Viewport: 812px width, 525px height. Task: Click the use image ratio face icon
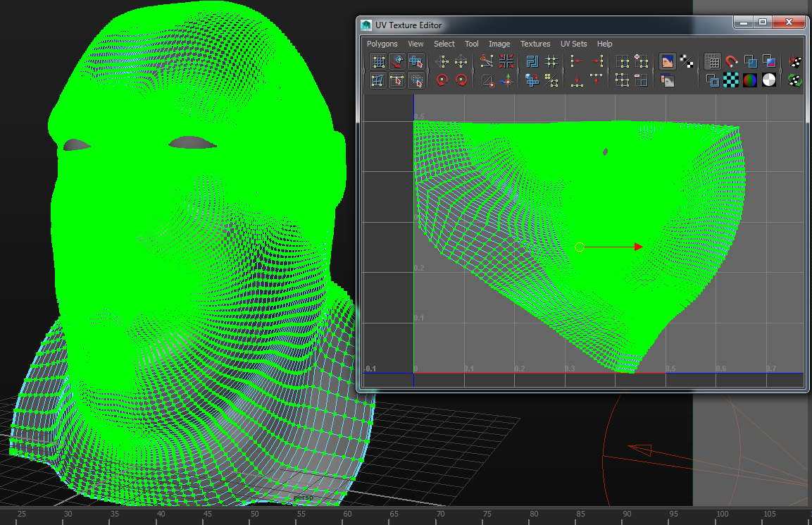(668, 80)
